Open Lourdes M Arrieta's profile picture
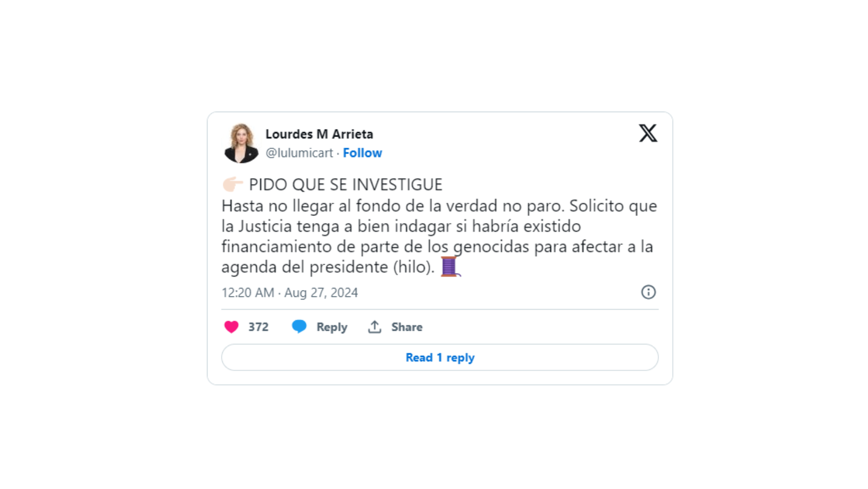Image resolution: width=868 pixels, height=489 pixels. 241,143
